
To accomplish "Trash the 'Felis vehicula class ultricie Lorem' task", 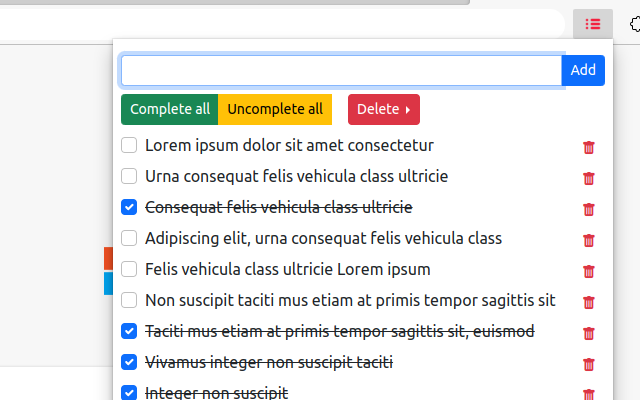I will [589, 271].
